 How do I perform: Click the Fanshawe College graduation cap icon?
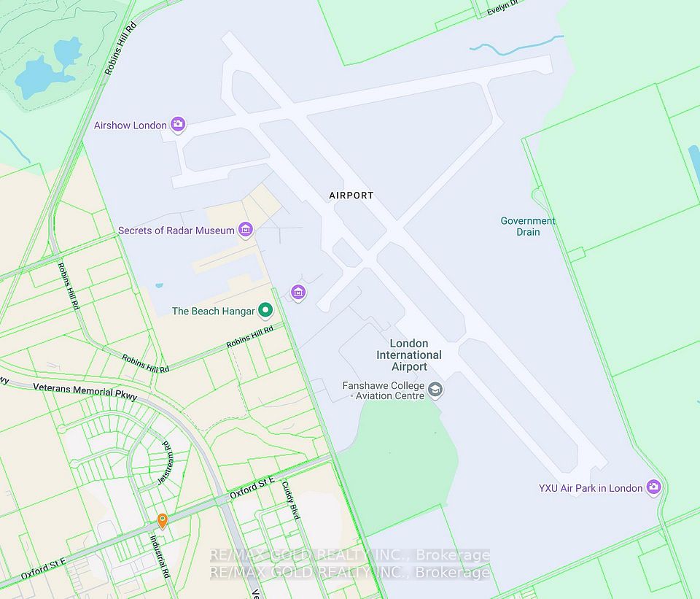coord(435,390)
